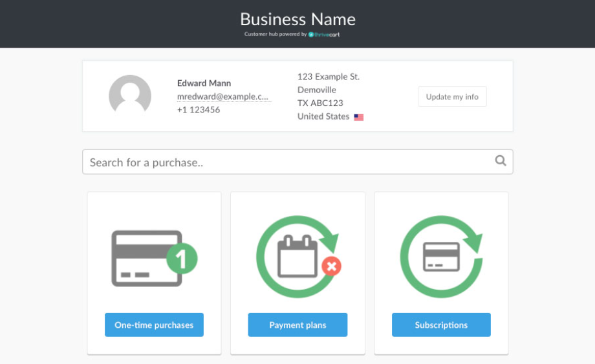
Task: Click the Customer hub powered by text
Action: click(x=276, y=34)
